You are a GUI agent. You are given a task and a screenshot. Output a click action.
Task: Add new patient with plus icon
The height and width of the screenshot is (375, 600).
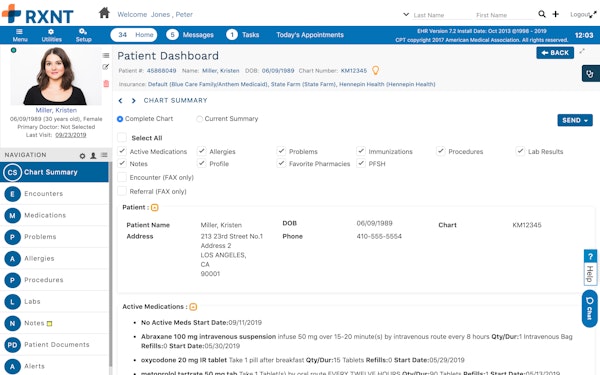pos(556,14)
